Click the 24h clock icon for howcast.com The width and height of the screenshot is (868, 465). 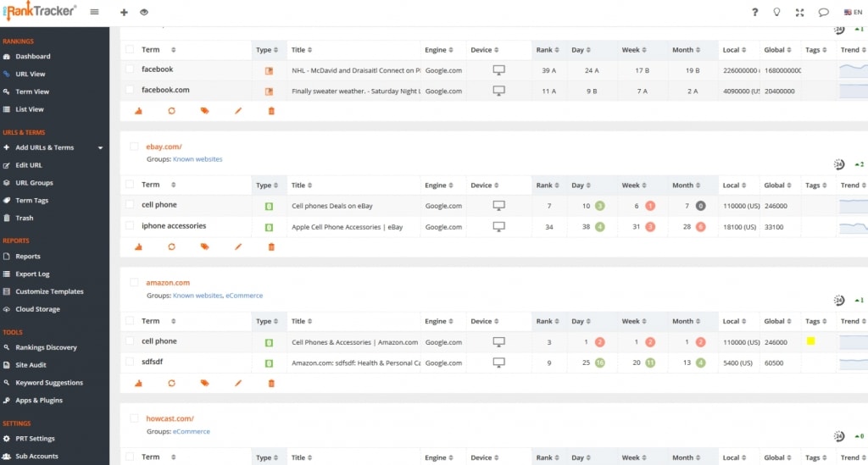(x=839, y=436)
